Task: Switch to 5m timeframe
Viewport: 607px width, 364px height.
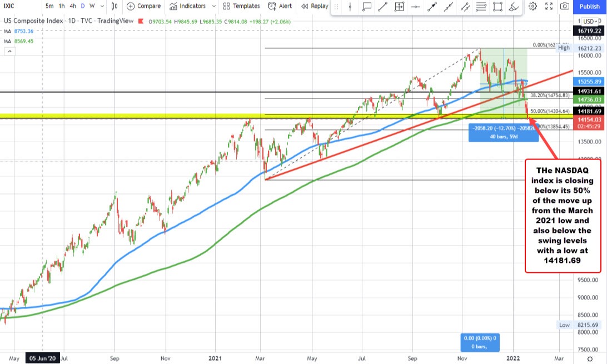Action: pos(49,6)
